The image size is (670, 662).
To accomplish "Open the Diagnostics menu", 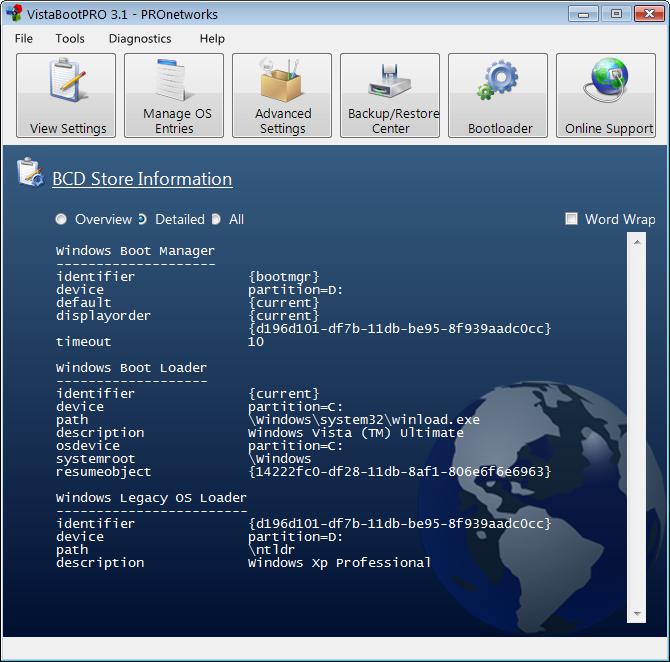I will point(140,38).
